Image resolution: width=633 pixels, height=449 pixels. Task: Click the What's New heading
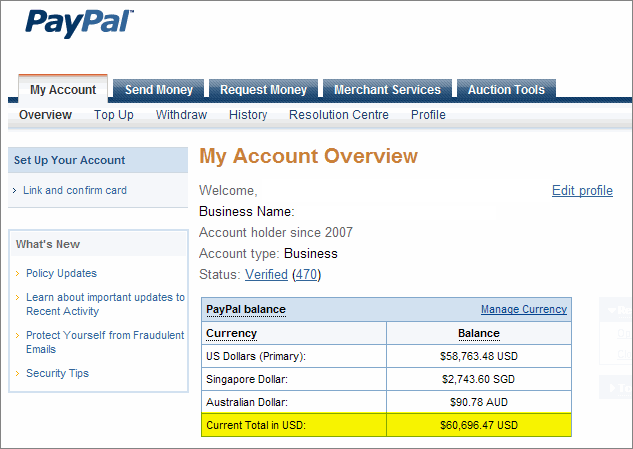(48, 244)
